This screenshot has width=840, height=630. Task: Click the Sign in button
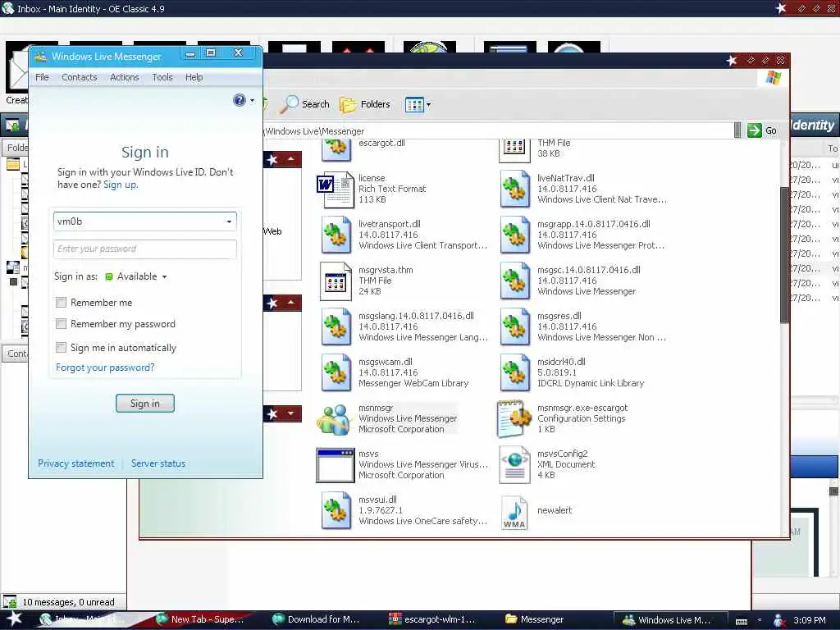click(145, 404)
